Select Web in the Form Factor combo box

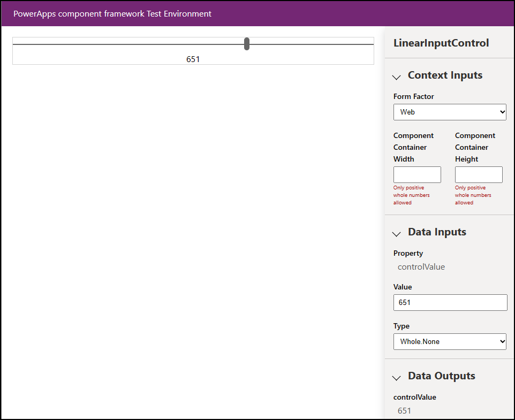[450, 112]
